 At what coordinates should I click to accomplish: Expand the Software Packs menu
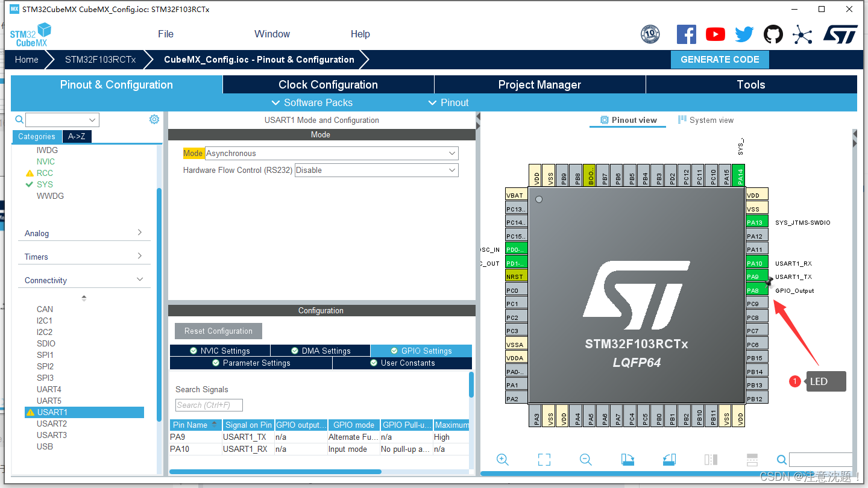(312, 102)
